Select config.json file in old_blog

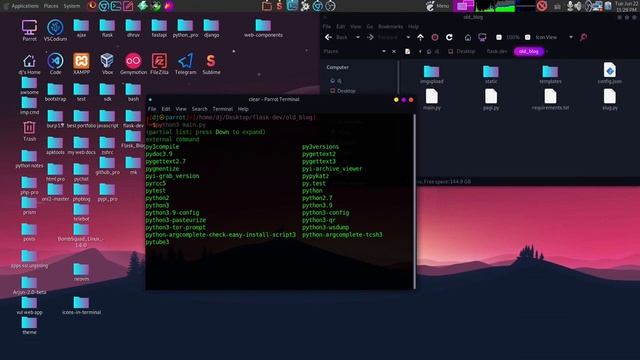tap(609, 73)
